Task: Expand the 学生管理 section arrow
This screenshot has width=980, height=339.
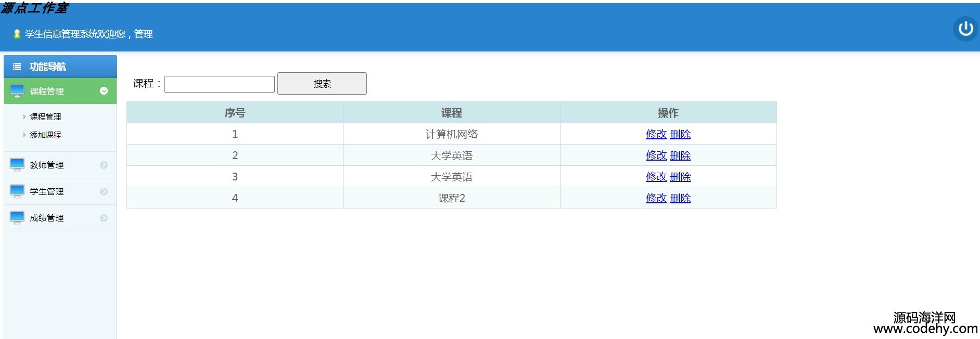Action: click(104, 191)
